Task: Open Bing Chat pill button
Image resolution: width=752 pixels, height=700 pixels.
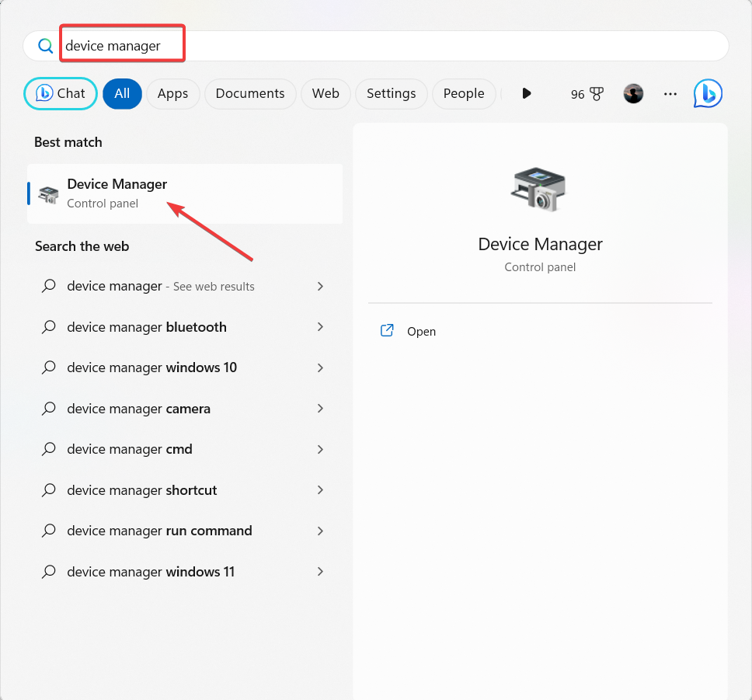Action: tap(61, 93)
